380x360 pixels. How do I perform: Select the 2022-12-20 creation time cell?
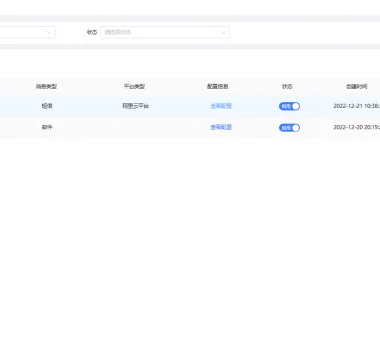(x=356, y=127)
